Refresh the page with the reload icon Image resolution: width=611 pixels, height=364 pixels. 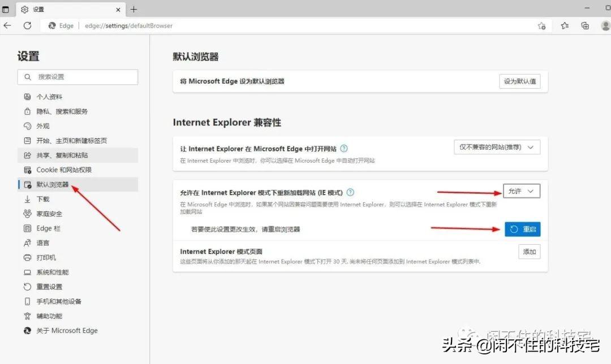point(27,25)
